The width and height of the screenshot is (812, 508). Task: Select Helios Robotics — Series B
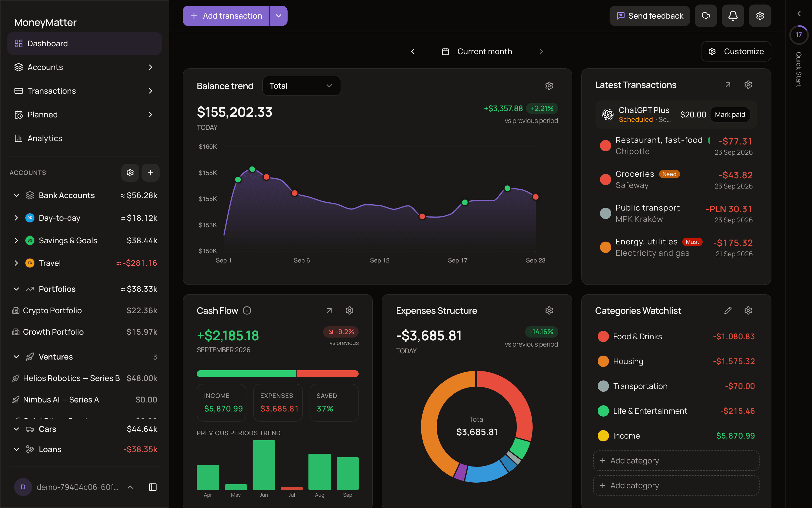(85, 378)
